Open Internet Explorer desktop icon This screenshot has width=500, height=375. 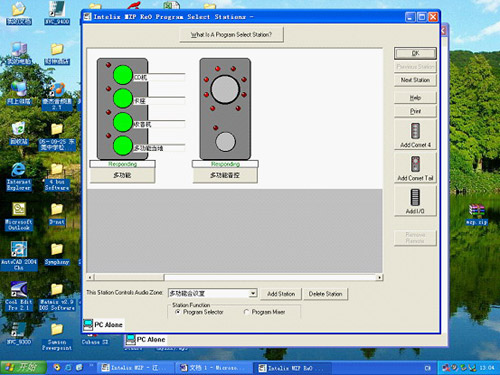[x=19, y=177]
